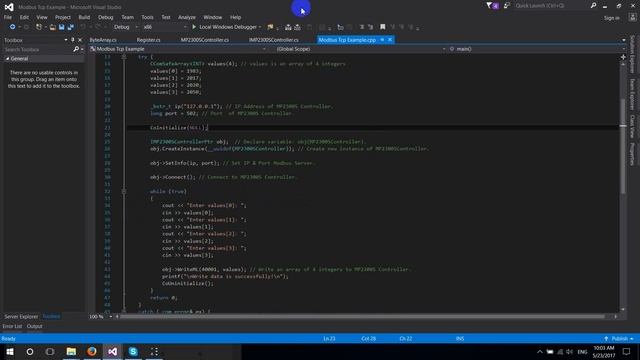Open the Global Scope dropdown
The height and width of the screenshot is (360, 640).
click(361, 49)
